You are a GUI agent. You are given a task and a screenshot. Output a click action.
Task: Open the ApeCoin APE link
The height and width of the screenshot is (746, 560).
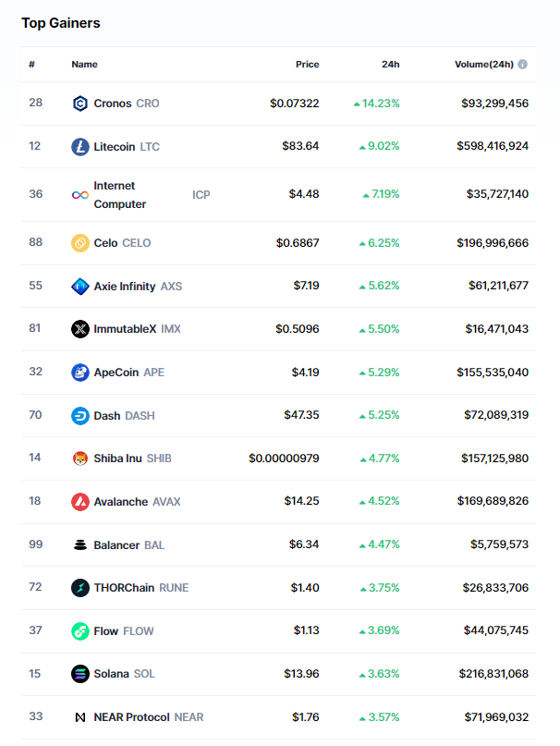[128, 373]
